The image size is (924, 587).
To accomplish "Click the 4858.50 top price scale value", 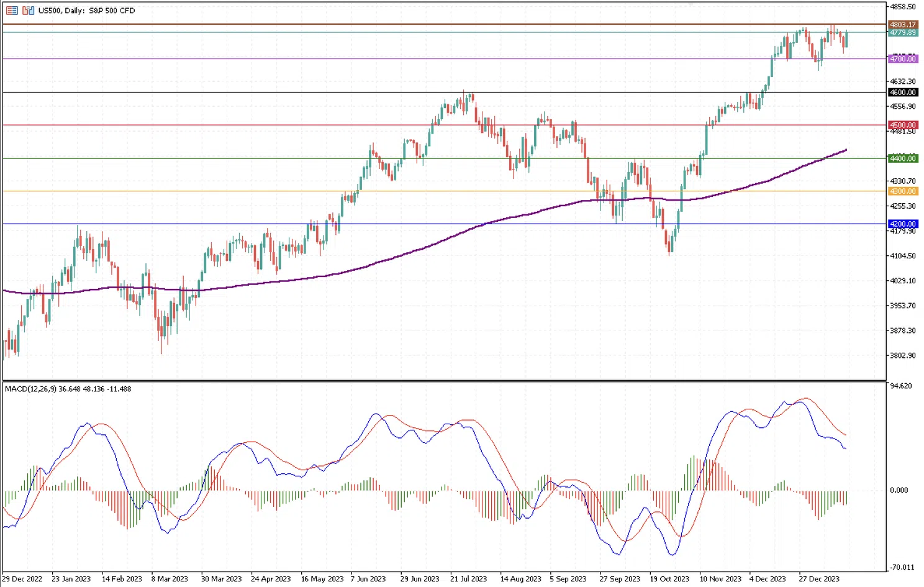I will point(902,7).
